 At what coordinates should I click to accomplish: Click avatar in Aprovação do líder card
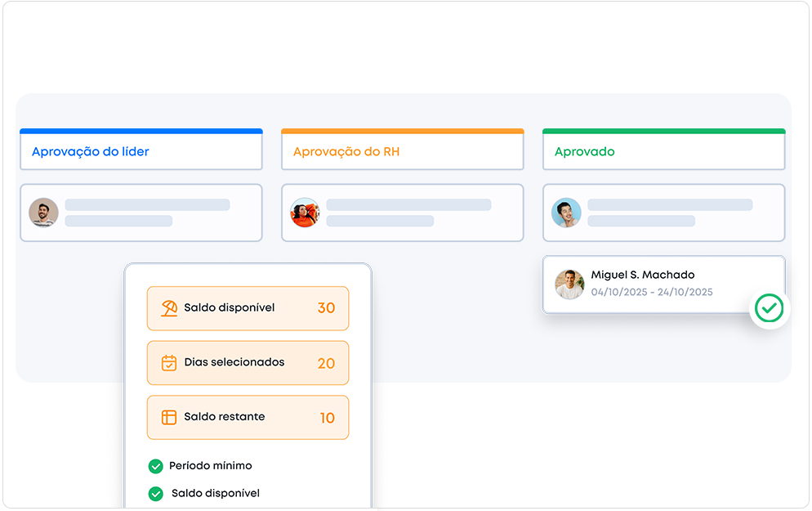(x=44, y=213)
